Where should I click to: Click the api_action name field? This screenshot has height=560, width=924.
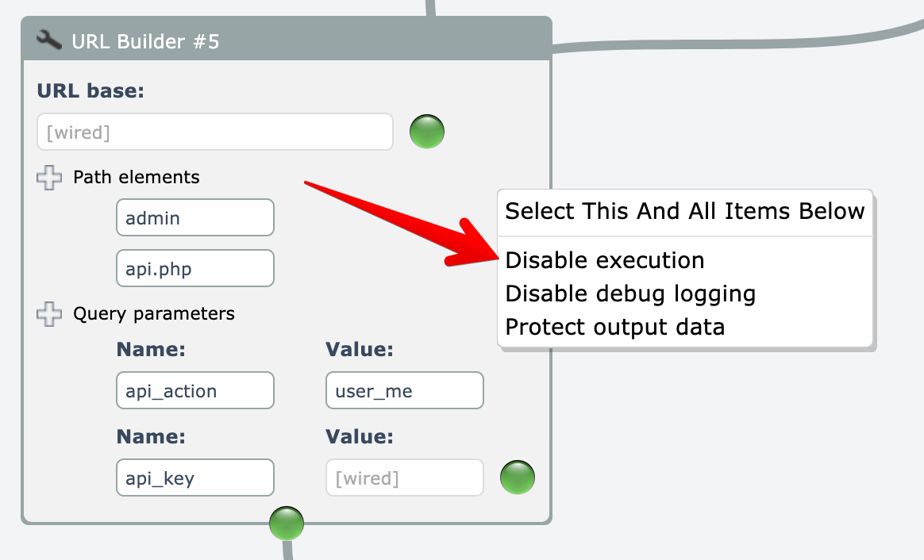pos(194,391)
